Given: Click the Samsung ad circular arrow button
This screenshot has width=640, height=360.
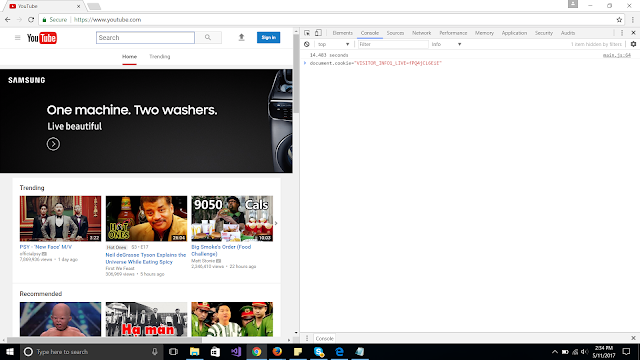Looking at the screenshot, I should [x=53, y=144].
